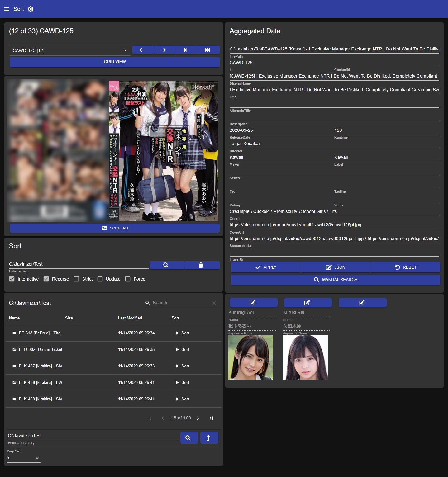Open the CAWD-125 [12] movie dropdown
Viewport: 448px width, 477px height.
[70, 50]
